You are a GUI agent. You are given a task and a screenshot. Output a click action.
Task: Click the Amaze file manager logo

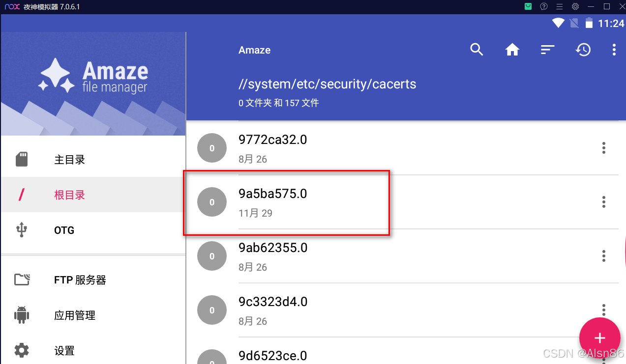93,76
